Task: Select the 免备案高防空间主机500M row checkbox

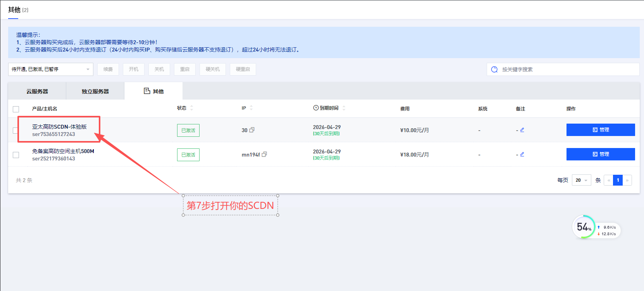Action: [16, 155]
